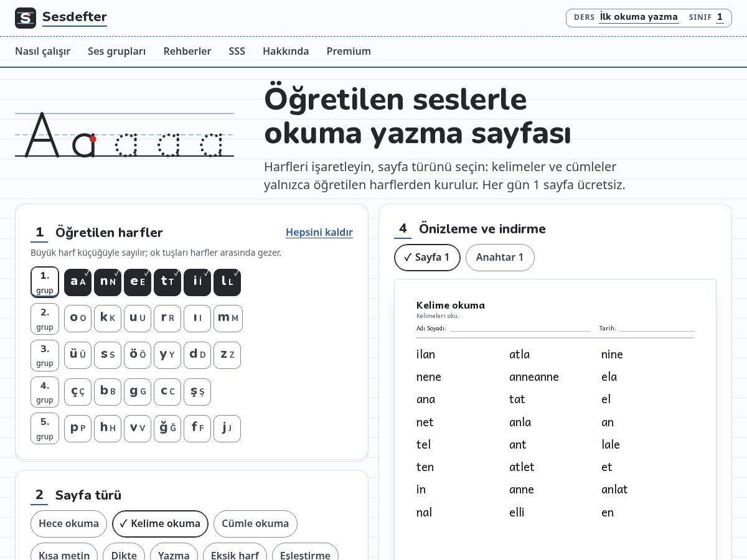The height and width of the screenshot is (560, 747).
Task: Enable the letter z Z
Action: tap(227, 355)
